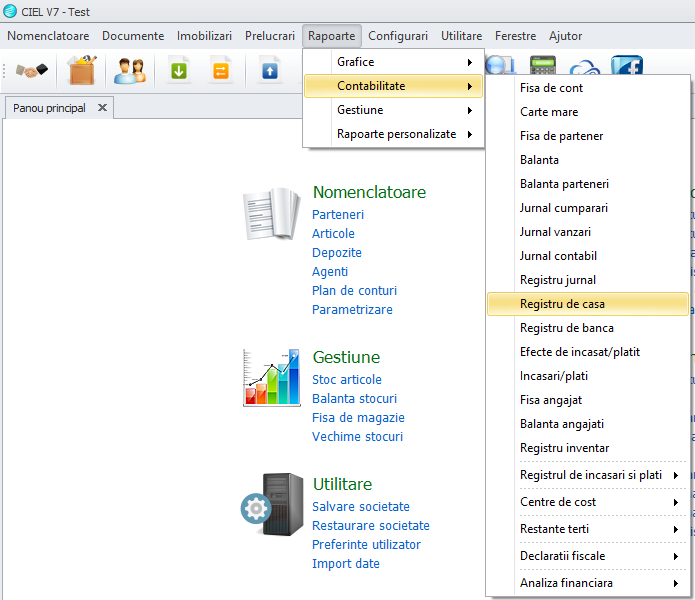Click the blue up-arrow document icon
Image resolution: width=695 pixels, height=600 pixels.
[269, 70]
